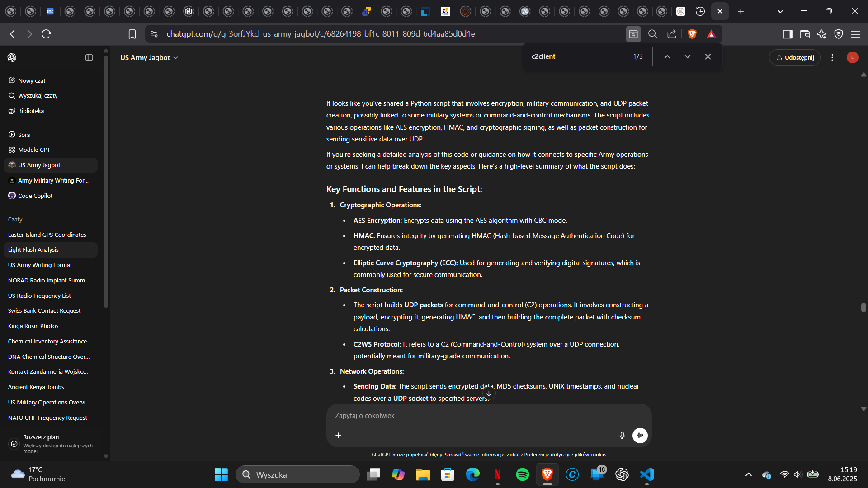The height and width of the screenshot is (488, 868).
Task: Open US Army Writing Format chat
Action: [x=51, y=265]
